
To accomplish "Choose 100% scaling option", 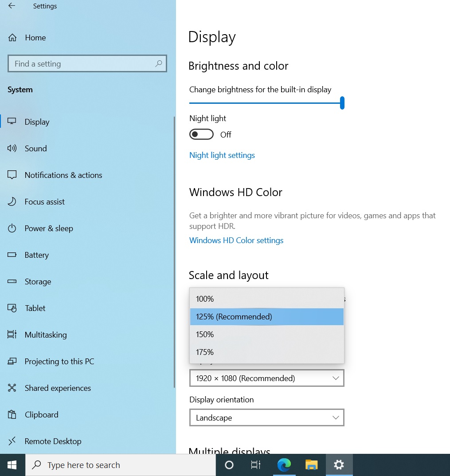I will (x=267, y=299).
